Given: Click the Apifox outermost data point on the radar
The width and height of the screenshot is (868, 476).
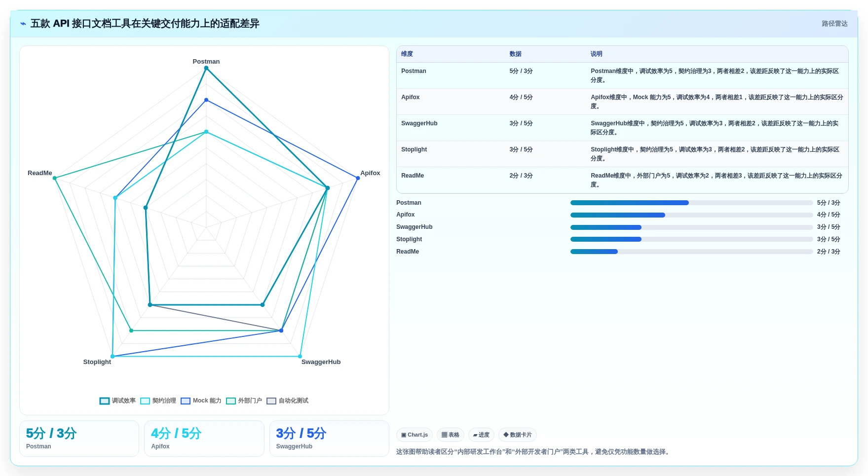Looking at the screenshot, I should click(358, 178).
